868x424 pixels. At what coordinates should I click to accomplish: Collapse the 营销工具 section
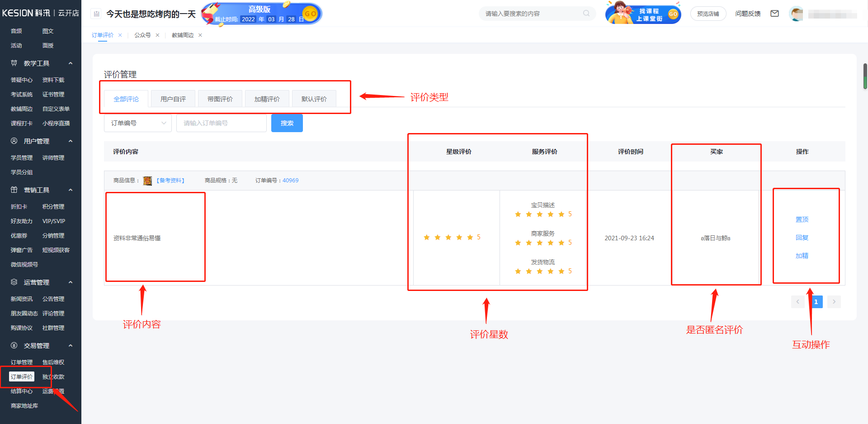tap(71, 190)
